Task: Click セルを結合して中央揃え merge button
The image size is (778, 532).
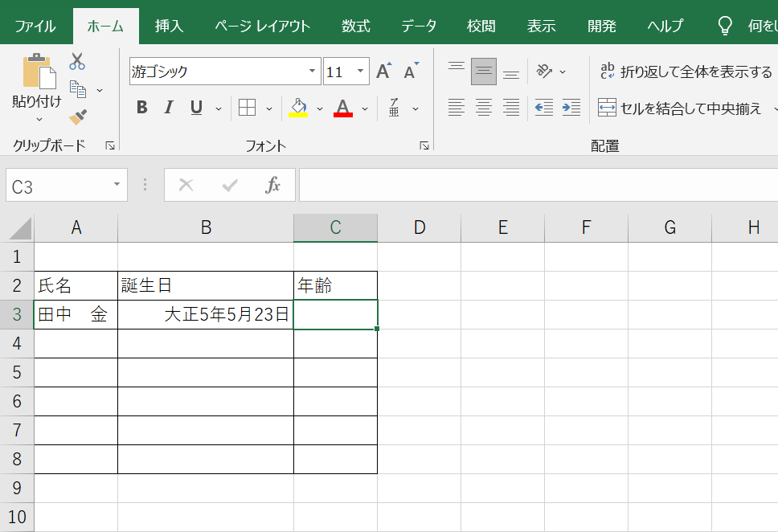Action: point(679,108)
